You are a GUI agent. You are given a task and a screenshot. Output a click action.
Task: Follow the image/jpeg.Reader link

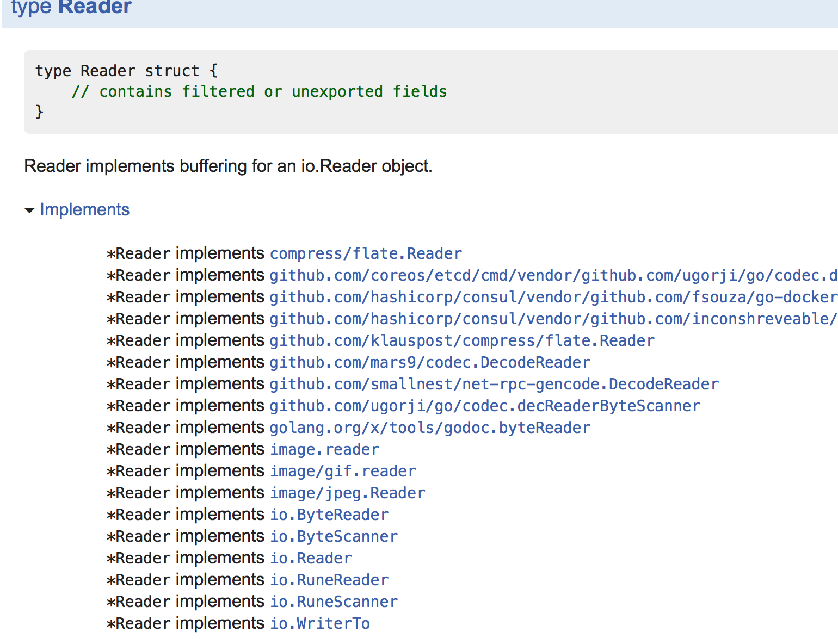point(348,493)
